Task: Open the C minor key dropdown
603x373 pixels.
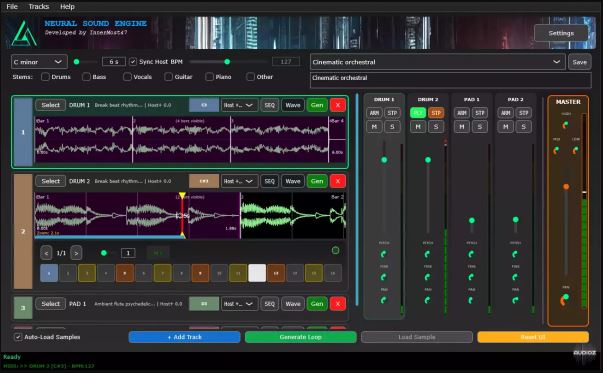Action: pos(39,62)
